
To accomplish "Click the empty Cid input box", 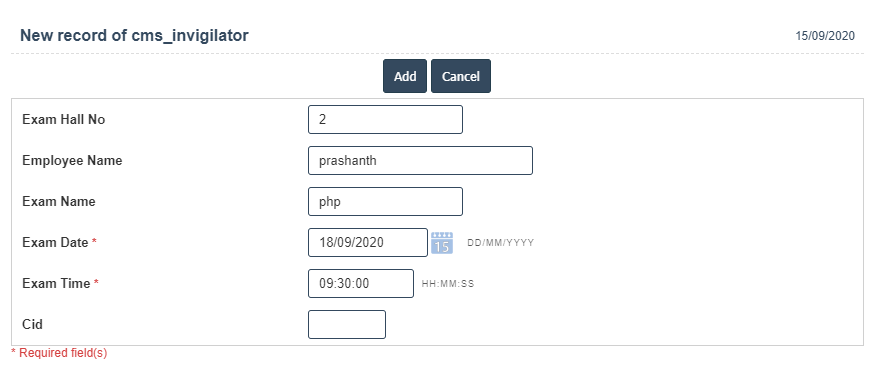I will click(x=347, y=325).
